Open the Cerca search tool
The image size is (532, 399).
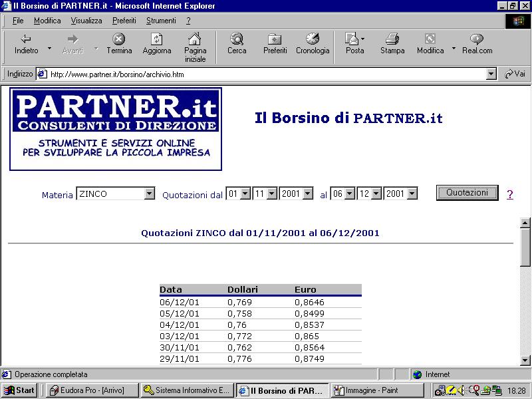coord(237,44)
